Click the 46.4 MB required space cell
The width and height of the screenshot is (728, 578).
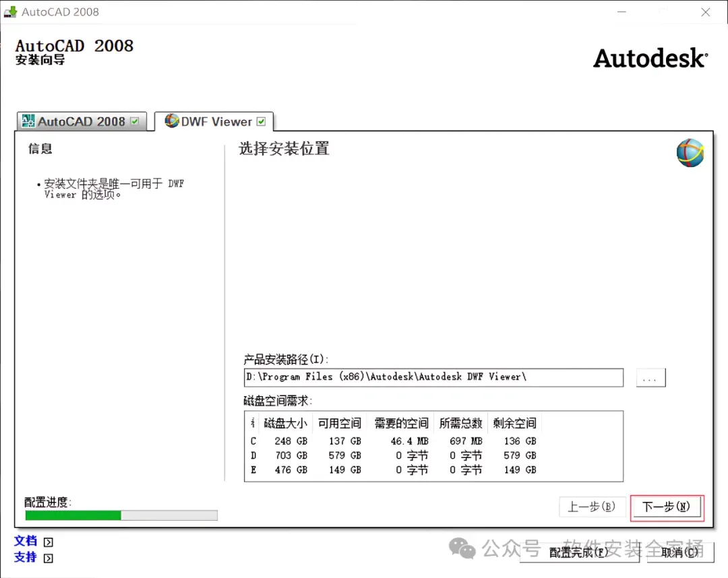[x=410, y=441]
